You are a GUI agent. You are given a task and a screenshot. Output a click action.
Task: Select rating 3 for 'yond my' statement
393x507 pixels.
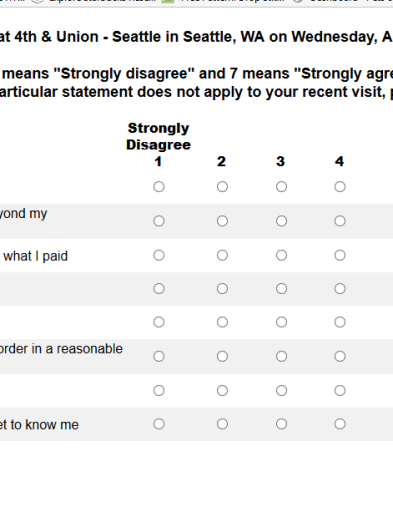click(x=281, y=221)
